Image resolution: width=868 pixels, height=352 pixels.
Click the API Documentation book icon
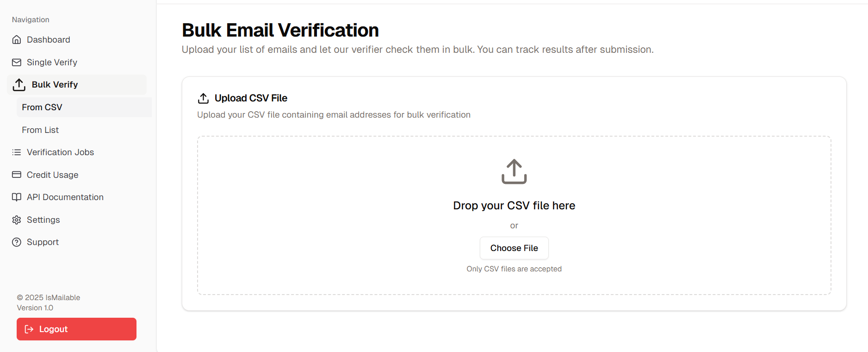[x=17, y=197]
